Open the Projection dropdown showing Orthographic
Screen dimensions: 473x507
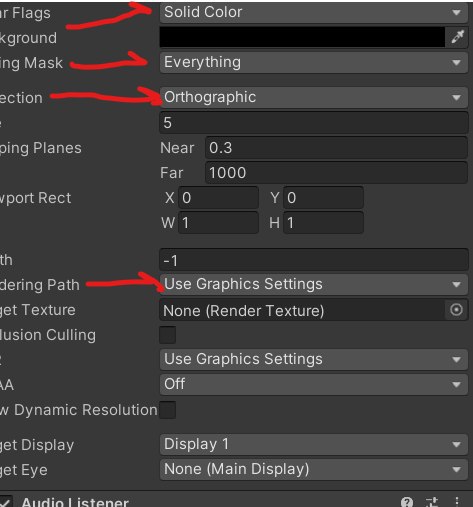(314, 97)
